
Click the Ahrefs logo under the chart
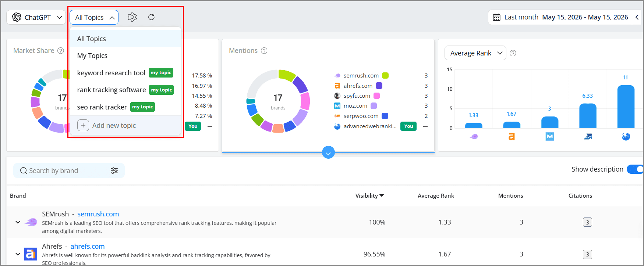coord(512,137)
